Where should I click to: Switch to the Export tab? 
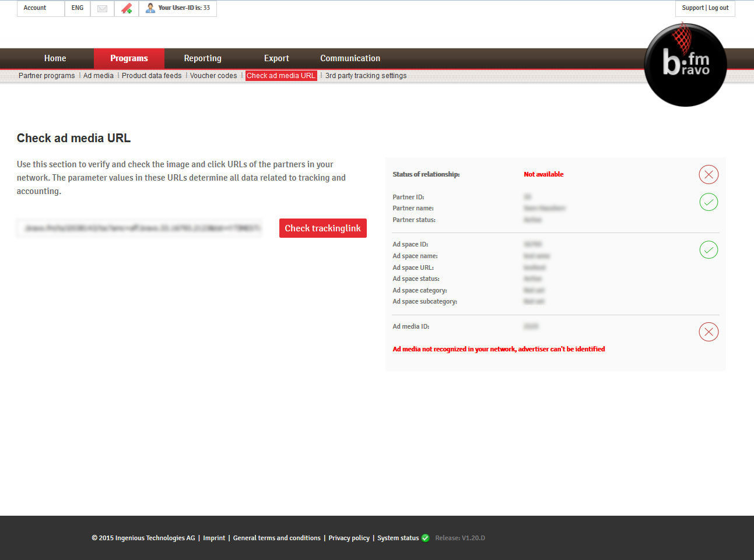(x=276, y=58)
